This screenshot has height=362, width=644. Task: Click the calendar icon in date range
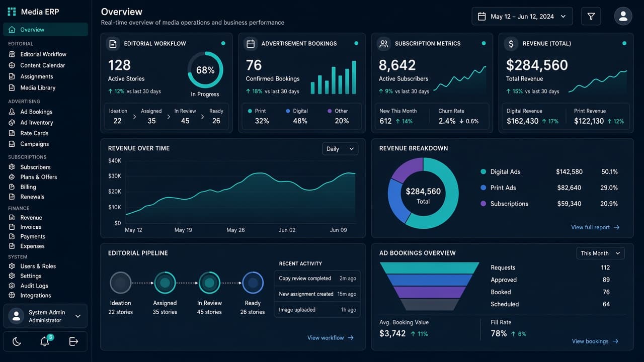481,17
